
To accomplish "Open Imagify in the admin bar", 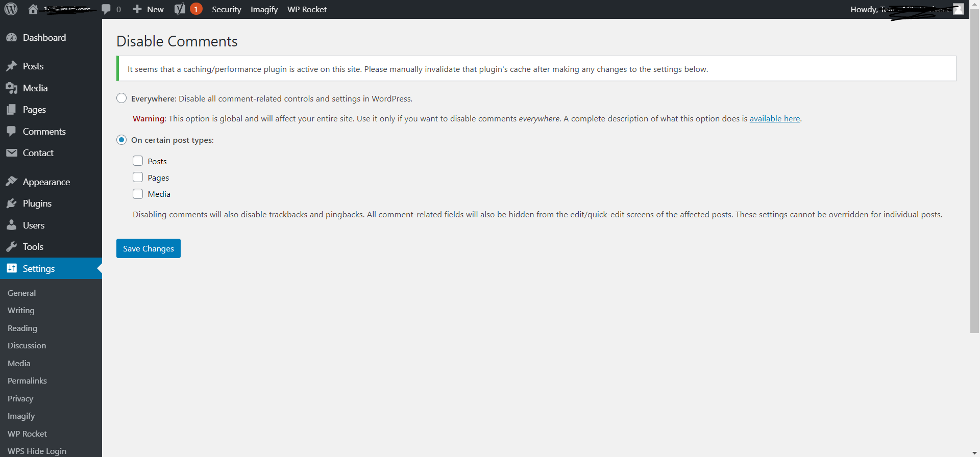I will click(264, 9).
